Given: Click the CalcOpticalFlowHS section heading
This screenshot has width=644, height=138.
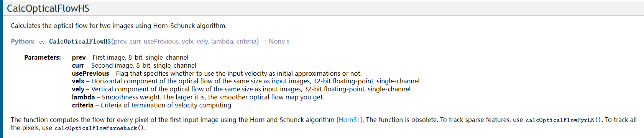Looking at the screenshot, I should [x=48, y=8].
